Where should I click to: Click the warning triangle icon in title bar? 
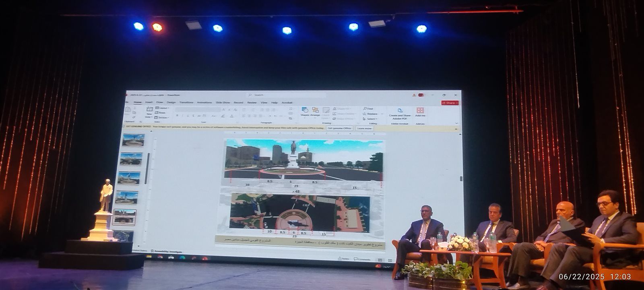[414, 95]
